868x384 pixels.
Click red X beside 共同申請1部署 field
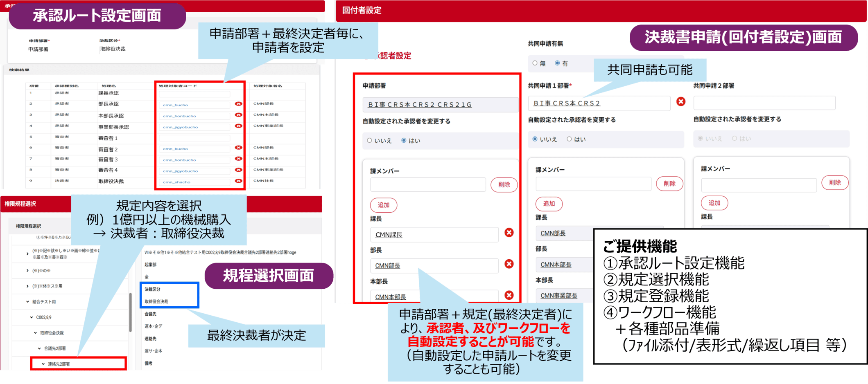(680, 102)
